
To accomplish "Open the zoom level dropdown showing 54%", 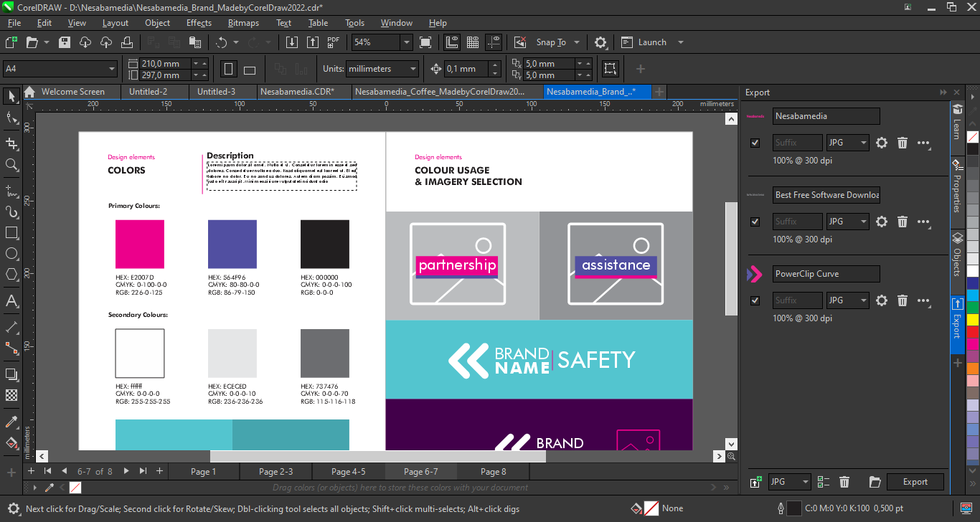I will pos(406,42).
